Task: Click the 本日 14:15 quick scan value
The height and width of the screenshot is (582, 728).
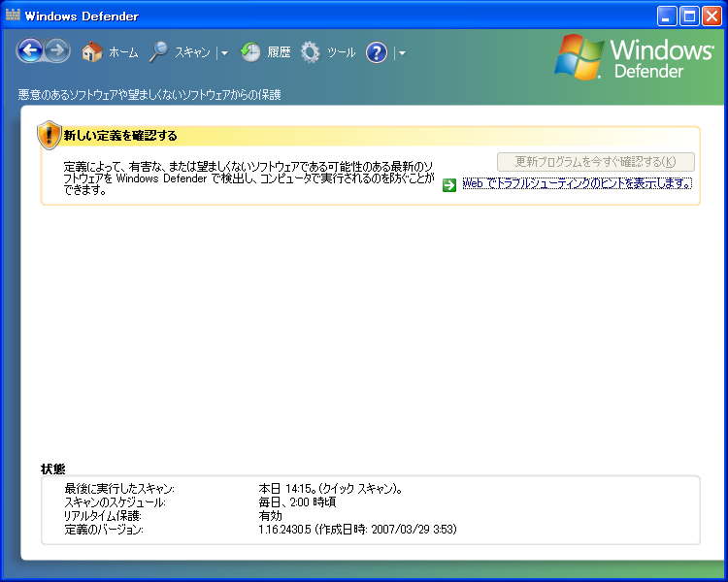Action: pos(330,489)
